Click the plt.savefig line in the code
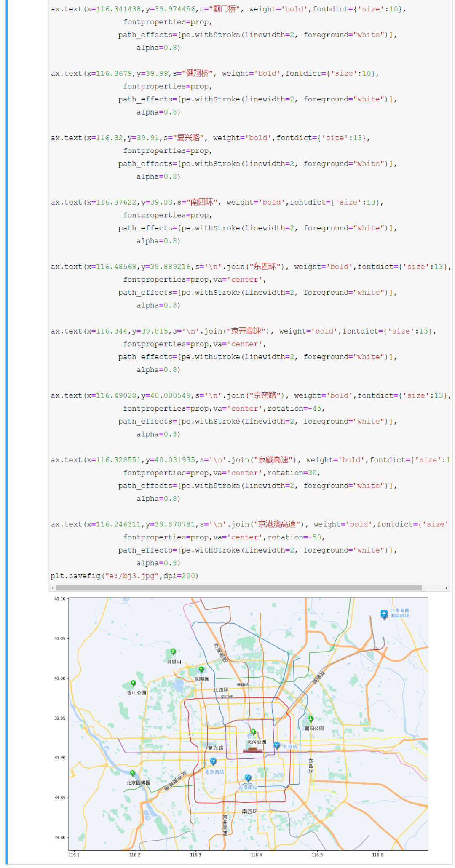Image resolution: width=455 pixels, height=868 pixels. [124, 576]
